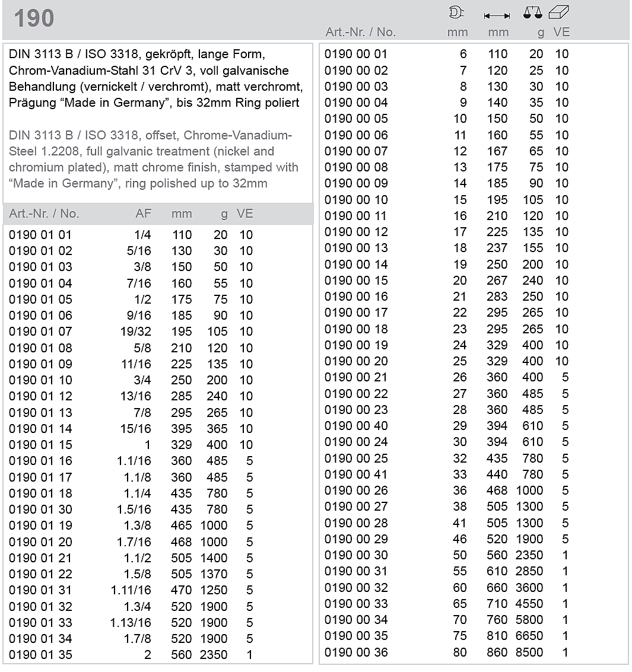Screen dimensions: 632x672
Task: Click the wrench size icon in header
Action: coord(456,12)
